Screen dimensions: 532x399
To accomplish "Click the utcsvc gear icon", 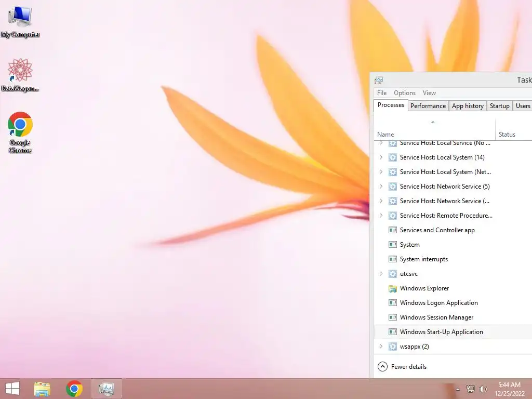I will [393, 274].
